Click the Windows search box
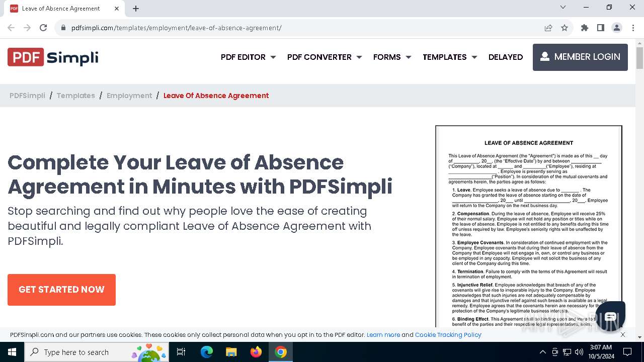The height and width of the screenshot is (362, 644). pos(97,352)
